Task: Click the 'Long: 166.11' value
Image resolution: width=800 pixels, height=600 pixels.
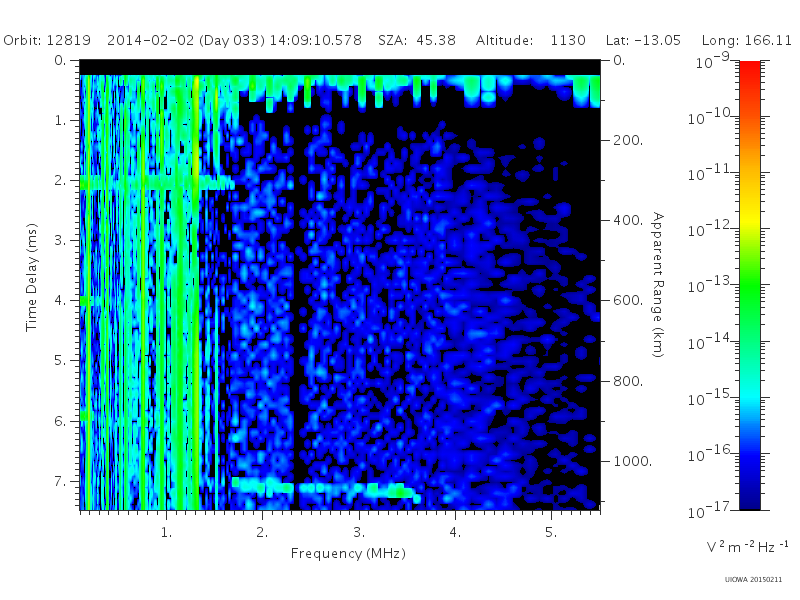Action: (746, 40)
